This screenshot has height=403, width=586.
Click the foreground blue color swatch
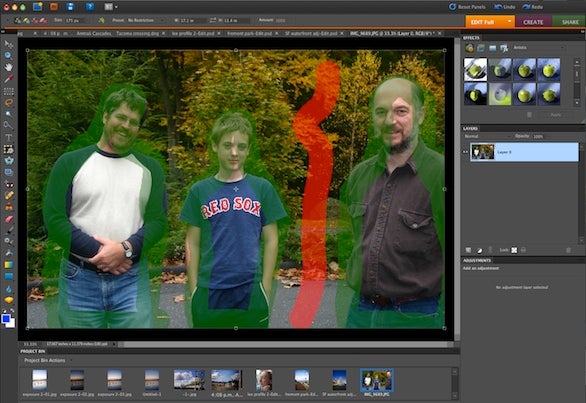click(6, 319)
